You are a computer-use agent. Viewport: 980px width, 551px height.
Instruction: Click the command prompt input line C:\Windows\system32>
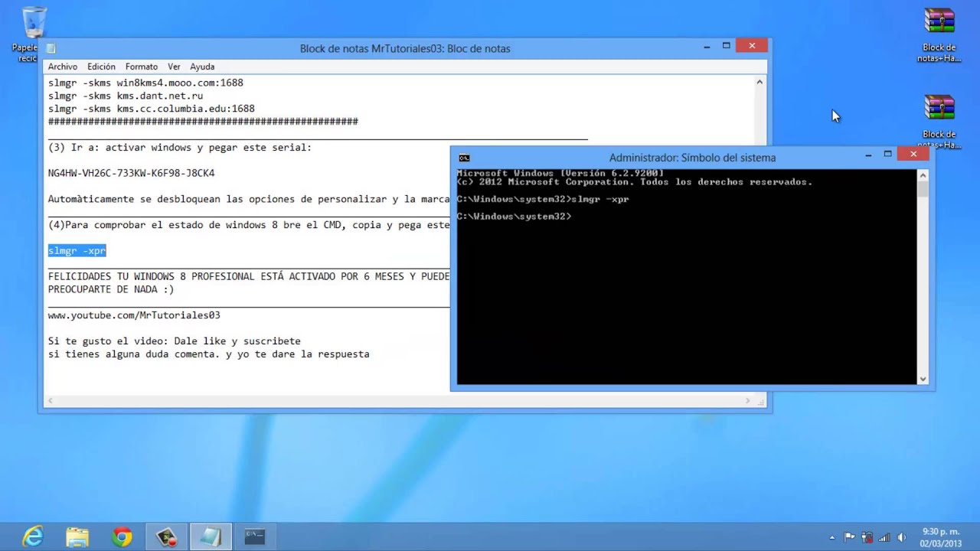[x=514, y=217]
